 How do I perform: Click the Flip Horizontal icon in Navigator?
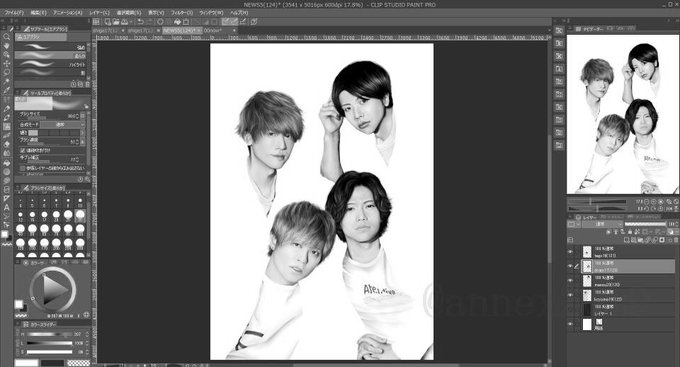tap(668, 209)
